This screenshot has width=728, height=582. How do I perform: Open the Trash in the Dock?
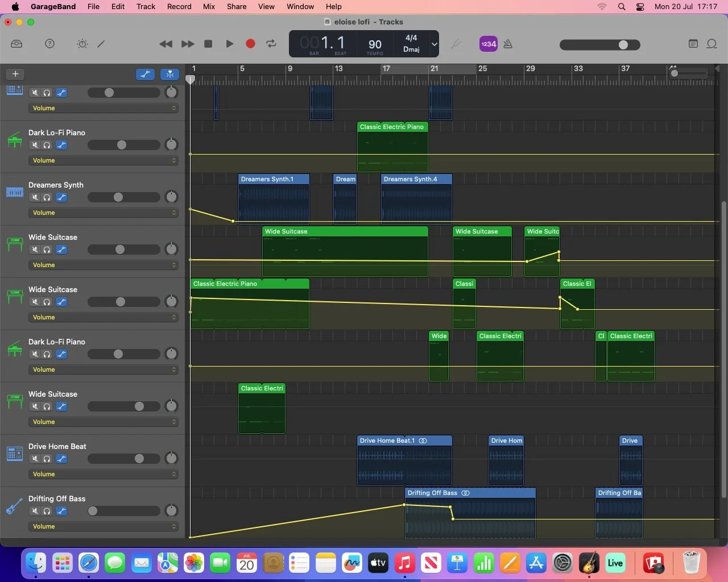691,563
